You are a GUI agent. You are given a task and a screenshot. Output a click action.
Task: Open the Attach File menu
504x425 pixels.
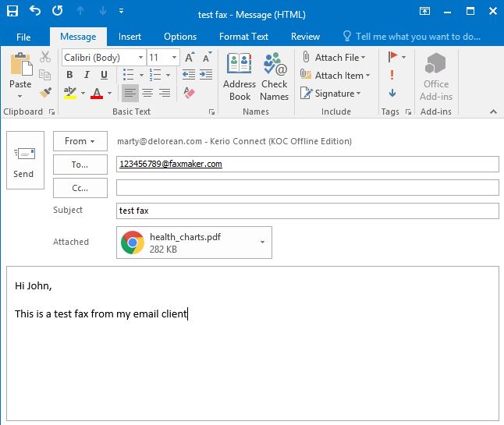334,58
